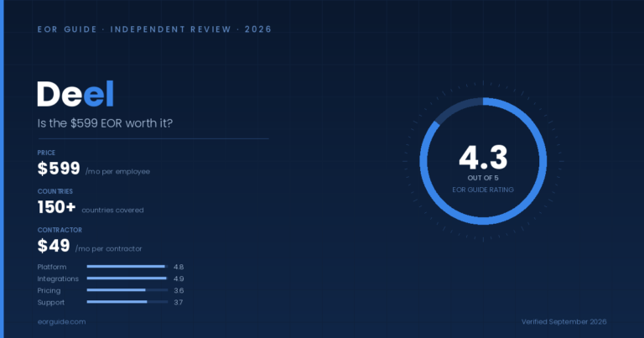This screenshot has width=644, height=338.
Task: Open the eorguide.com link
Action: 61,322
